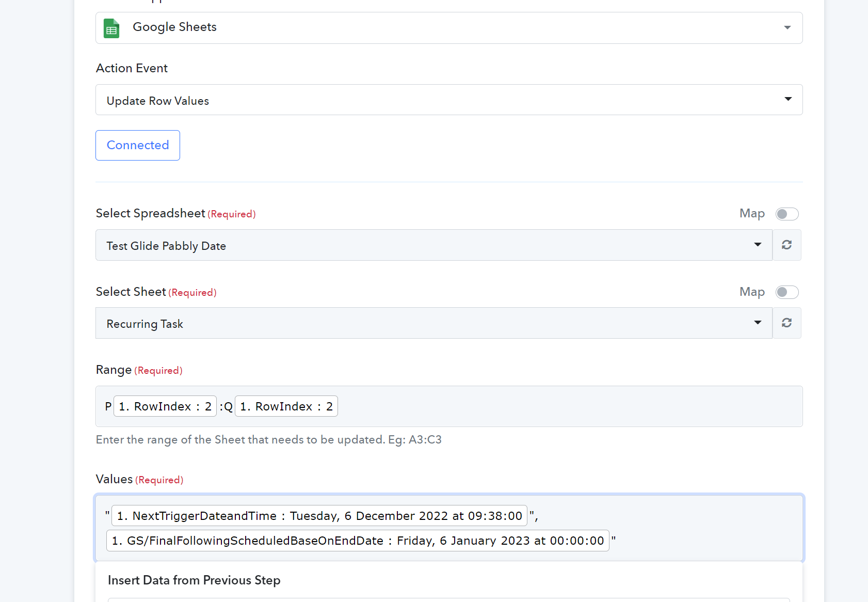This screenshot has width=868, height=602.
Task: Open the Recurring Task sheet dropdown
Action: pos(434,323)
